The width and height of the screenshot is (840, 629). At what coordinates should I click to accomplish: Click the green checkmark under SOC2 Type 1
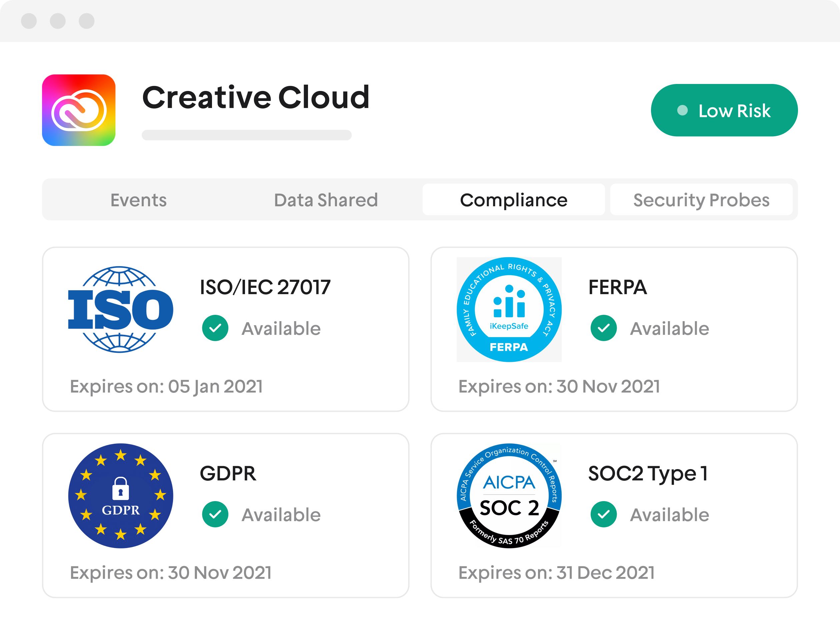(603, 514)
